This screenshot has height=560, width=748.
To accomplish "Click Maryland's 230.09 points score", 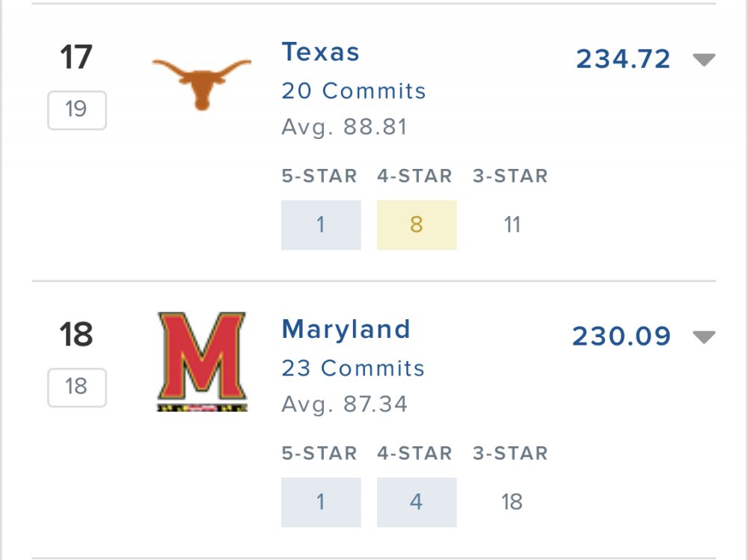I will [x=622, y=337].
